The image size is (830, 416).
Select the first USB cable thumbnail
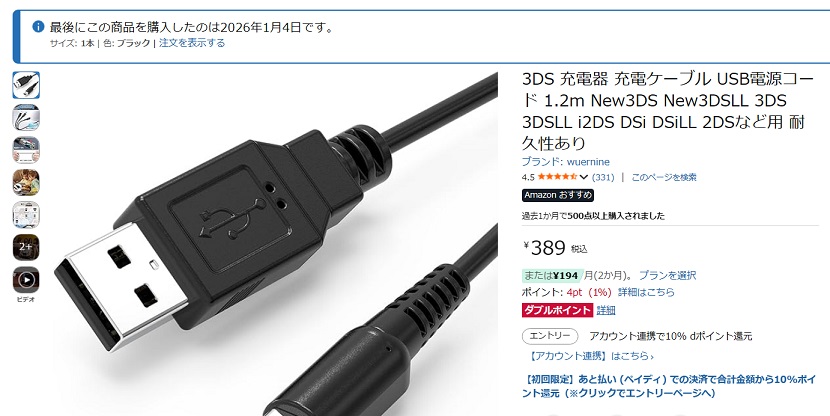[26, 85]
